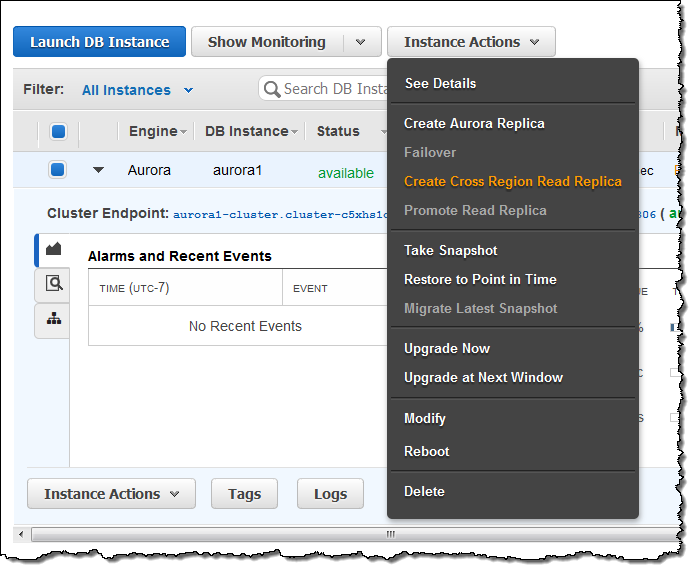
Task: Open the All Instances filter dropdown
Action: pyautogui.click(x=138, y=90)
